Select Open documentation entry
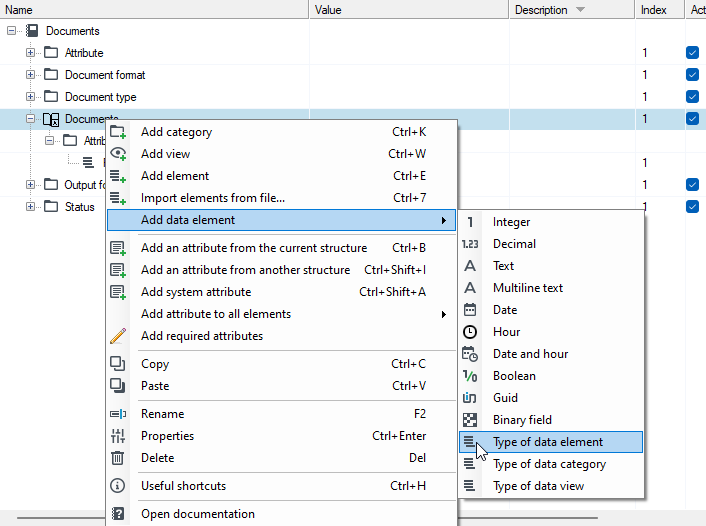706x526 pixels. point(281,514)
